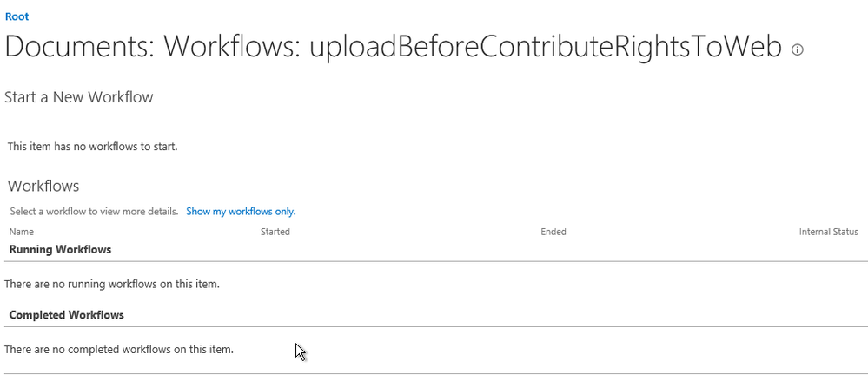This screenshot has width=868, height=381.
Task: Click the Workflows section heading
Action: (43, 186)
